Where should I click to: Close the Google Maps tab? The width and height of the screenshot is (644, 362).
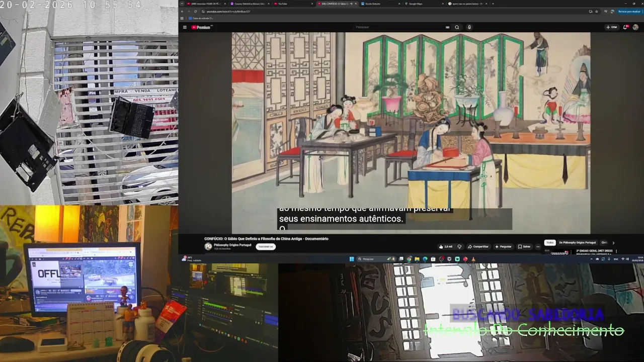click(444, 4)
